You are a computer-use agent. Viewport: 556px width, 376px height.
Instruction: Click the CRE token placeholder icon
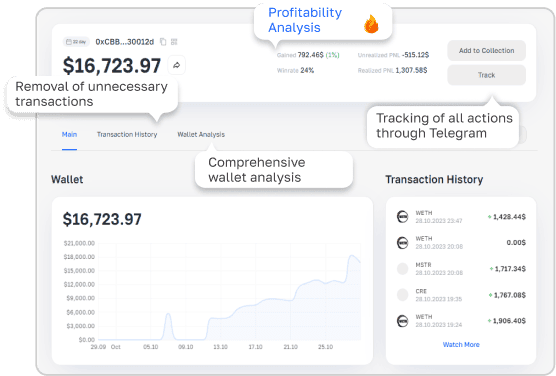[402, 294]
